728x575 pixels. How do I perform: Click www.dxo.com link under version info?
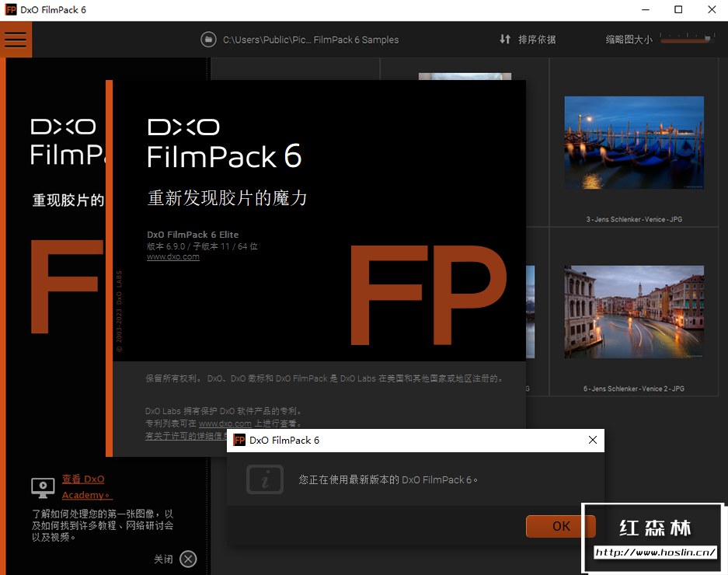click(x=173, y=257)
